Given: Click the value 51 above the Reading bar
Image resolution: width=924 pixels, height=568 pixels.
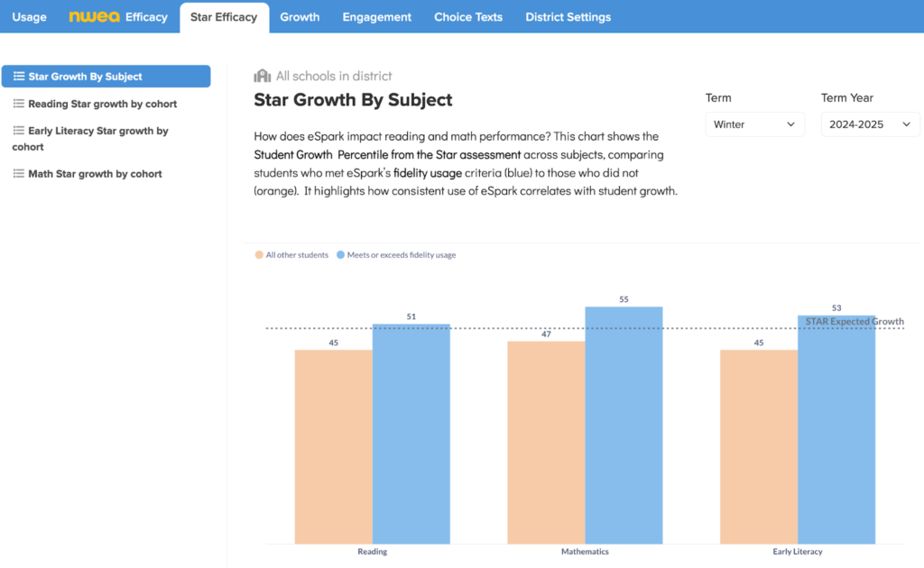Looking at the screenshot, I should [411, 316].
